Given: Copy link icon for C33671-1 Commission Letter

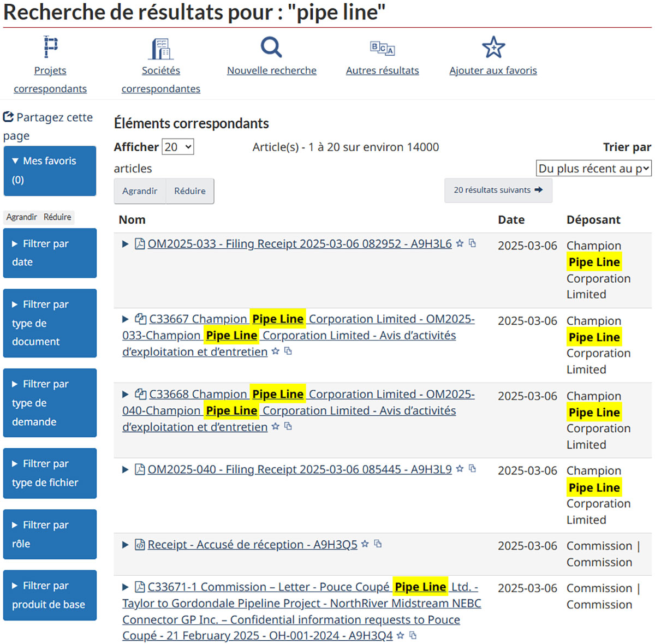Looking at the screenshot, I should 413,635.
